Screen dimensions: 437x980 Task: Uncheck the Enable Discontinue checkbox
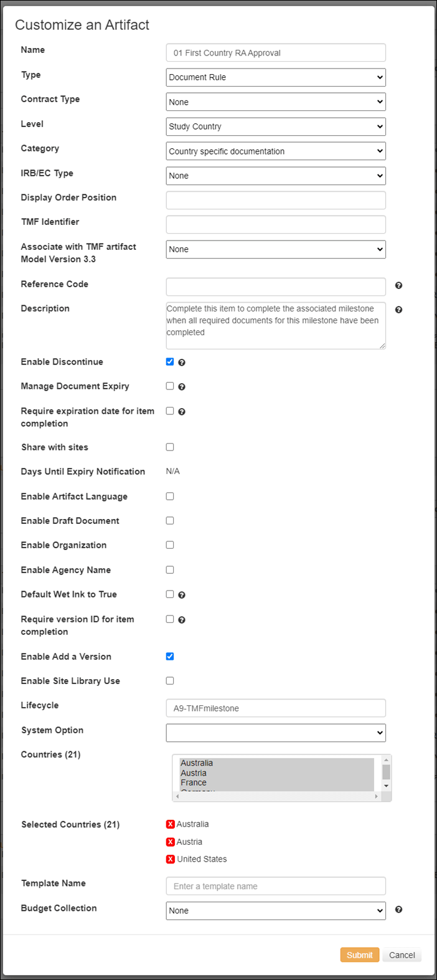coord(169,361)
